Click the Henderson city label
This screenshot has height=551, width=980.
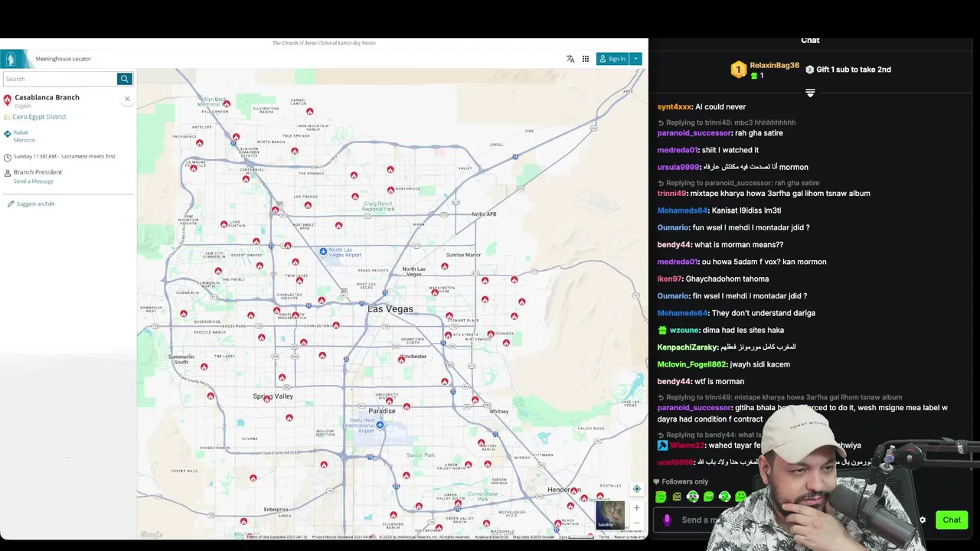564,490
